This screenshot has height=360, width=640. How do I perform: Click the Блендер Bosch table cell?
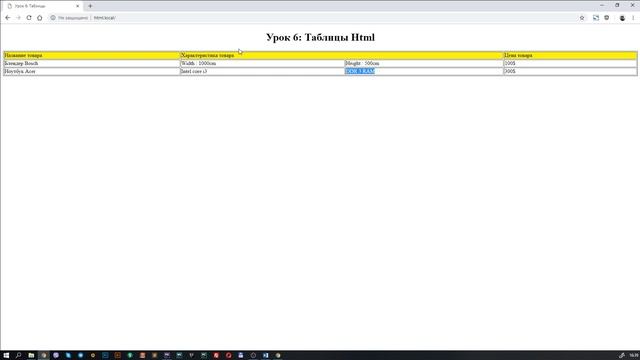(92, 63)
